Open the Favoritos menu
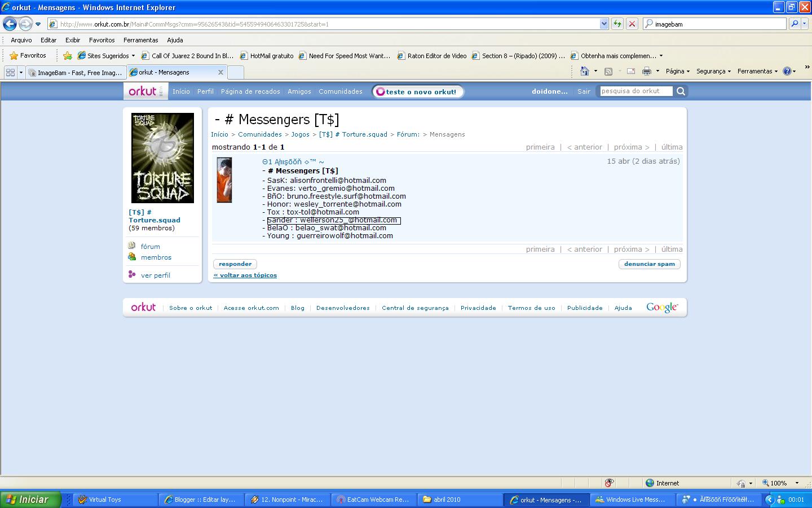 coord(101,40)
